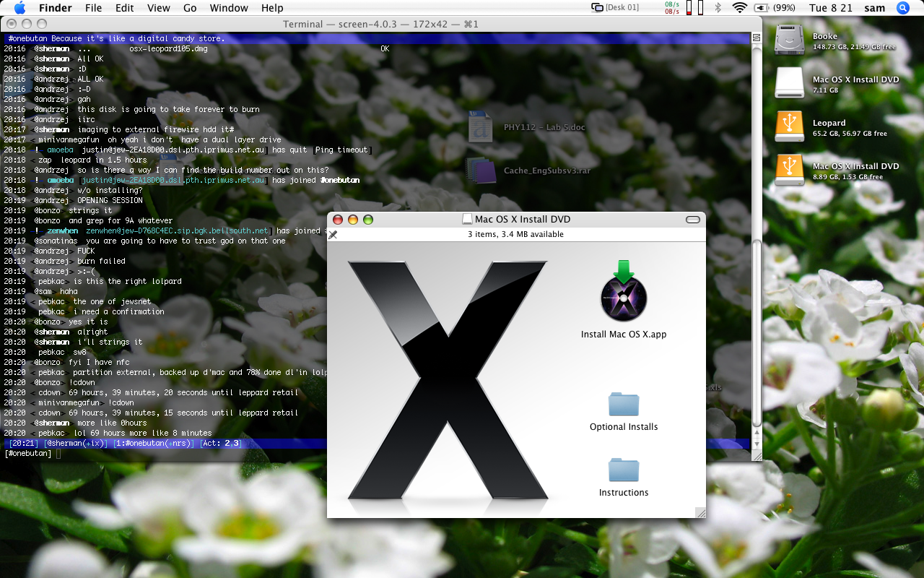The image size is (924, 578).
Task: Open the Window menu
Action: pos(229,8)
